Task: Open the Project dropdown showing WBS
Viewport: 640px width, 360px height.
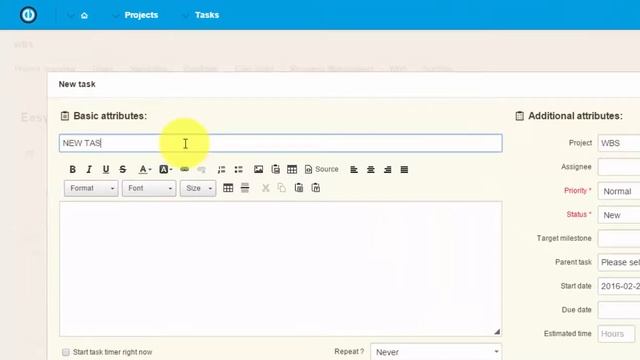Action: click(619, 143)
